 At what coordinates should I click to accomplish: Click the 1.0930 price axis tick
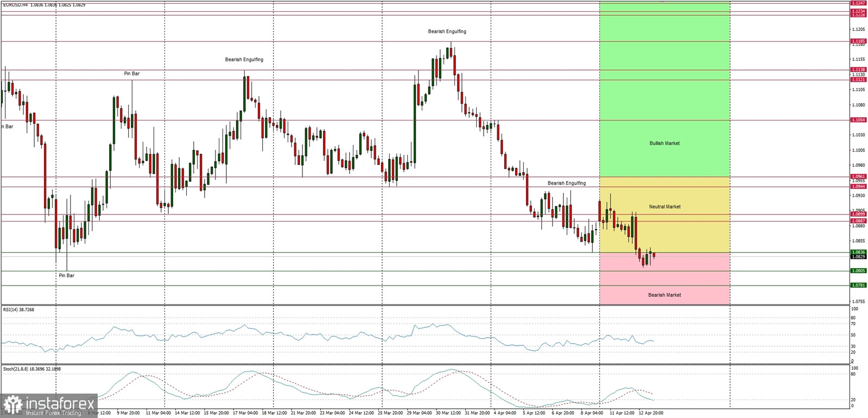point(858,195)
